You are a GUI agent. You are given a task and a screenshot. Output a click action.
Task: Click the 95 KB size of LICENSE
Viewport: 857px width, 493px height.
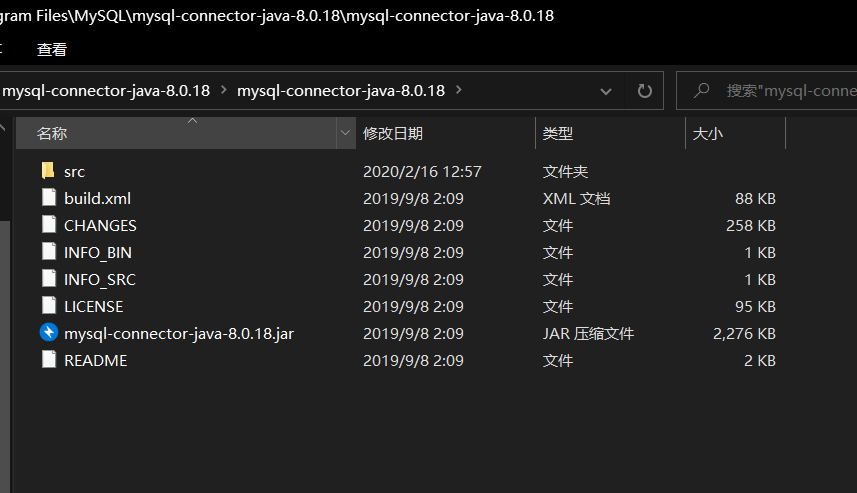755,306
